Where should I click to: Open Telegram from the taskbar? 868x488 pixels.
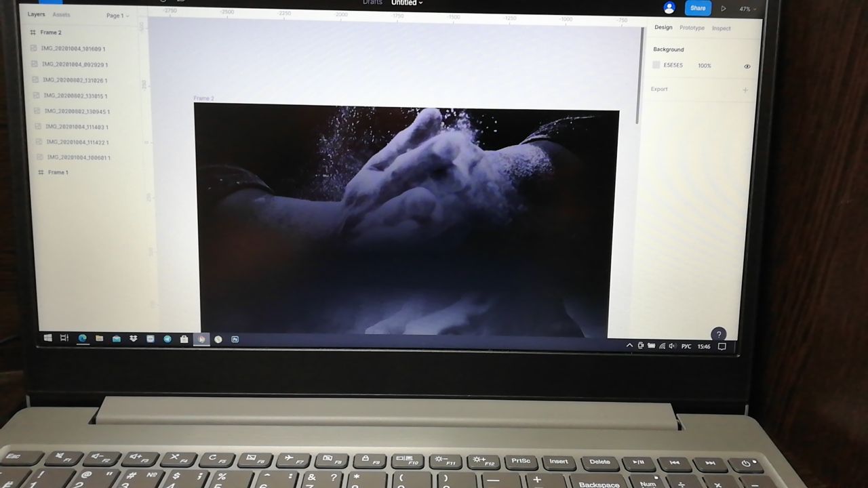coord(167,339)
